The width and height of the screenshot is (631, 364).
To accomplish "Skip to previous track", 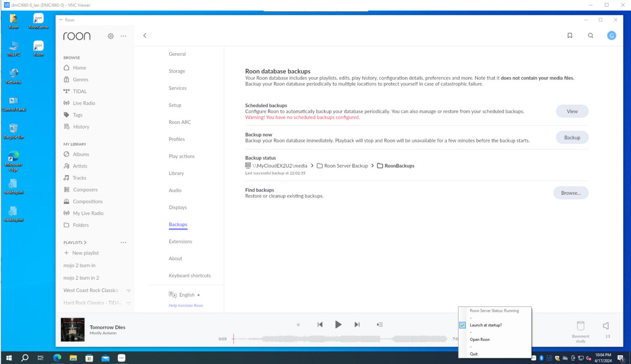I will [x=320, y=324].
